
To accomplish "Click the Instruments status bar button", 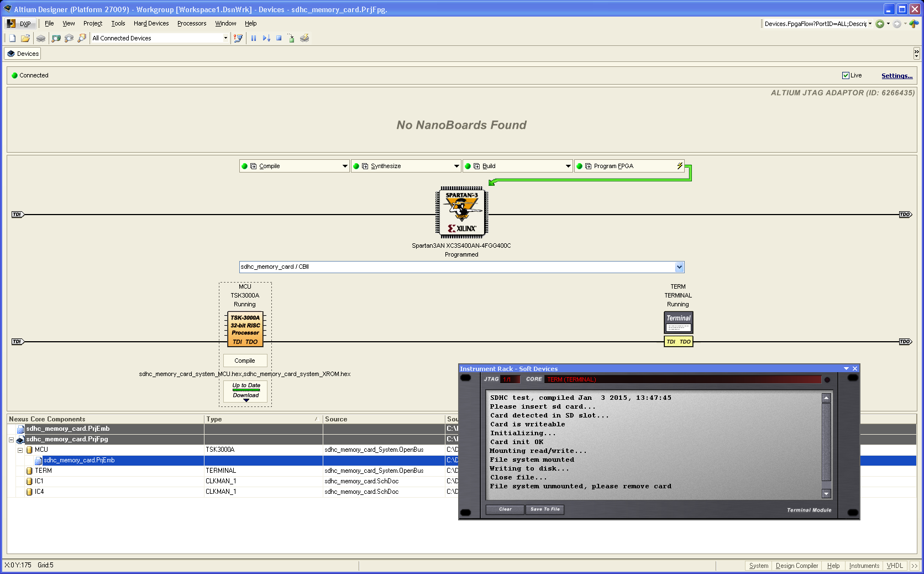I will (x=864, y=566).
